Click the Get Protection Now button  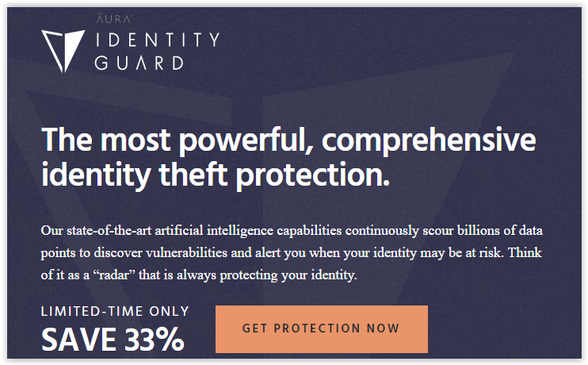322,329
